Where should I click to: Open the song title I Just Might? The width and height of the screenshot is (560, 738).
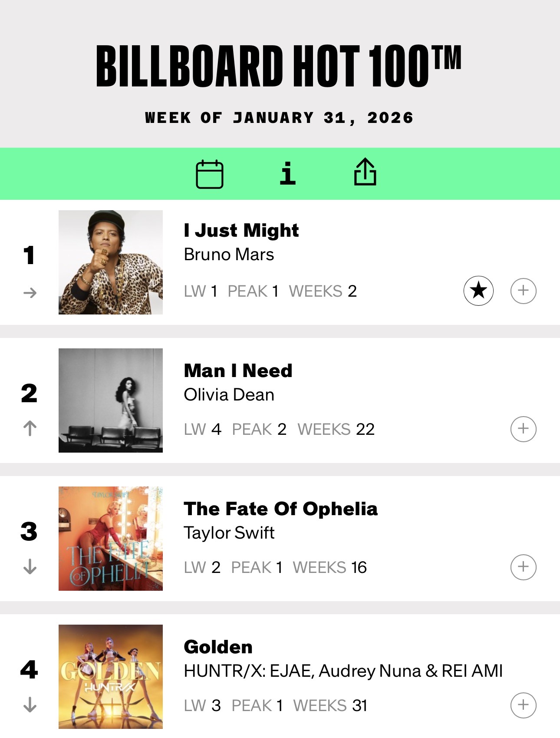pos(241,230)
